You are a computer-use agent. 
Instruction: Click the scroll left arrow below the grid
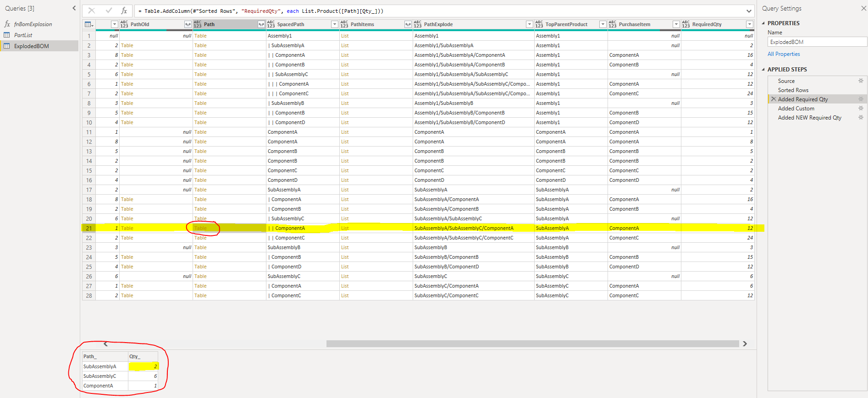[106, 344]
